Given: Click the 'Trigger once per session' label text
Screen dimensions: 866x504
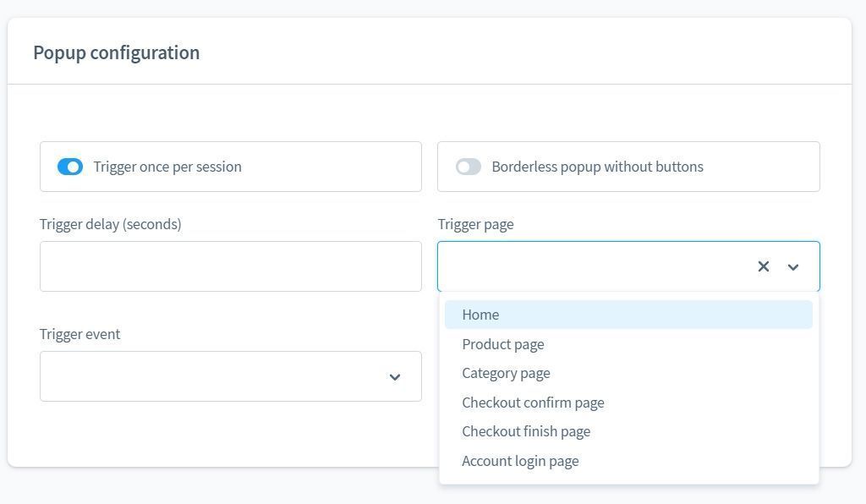Looking at the screenshot, I should pyautogui.click(x=167, y=167).
